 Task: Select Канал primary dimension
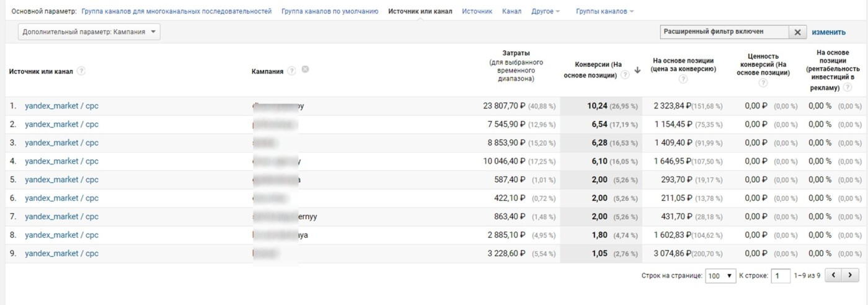pyautogui.click(x=511, y=12)
